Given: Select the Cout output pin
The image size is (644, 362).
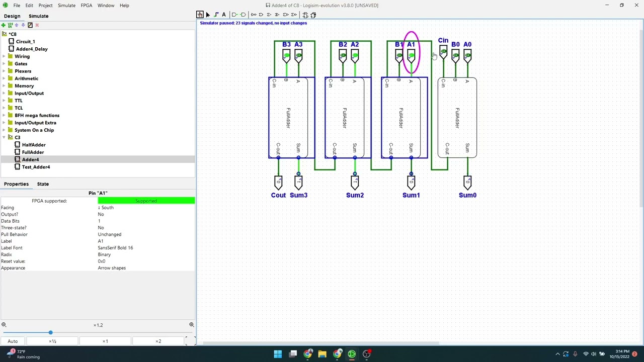Looking at the screenshot, I should [x=278, y=182].
